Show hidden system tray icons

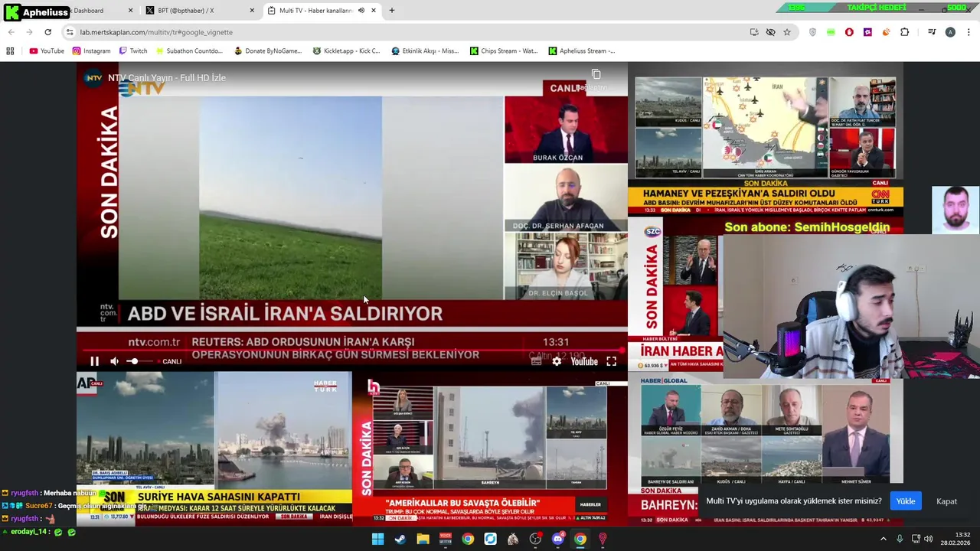[883, 539]
